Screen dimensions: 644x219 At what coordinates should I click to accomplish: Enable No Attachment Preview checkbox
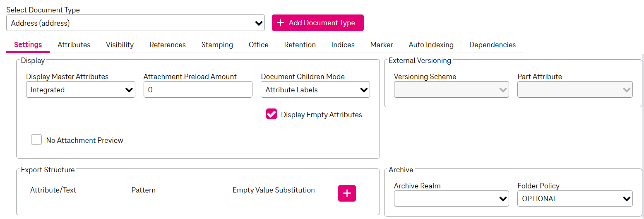coord(36,140)
